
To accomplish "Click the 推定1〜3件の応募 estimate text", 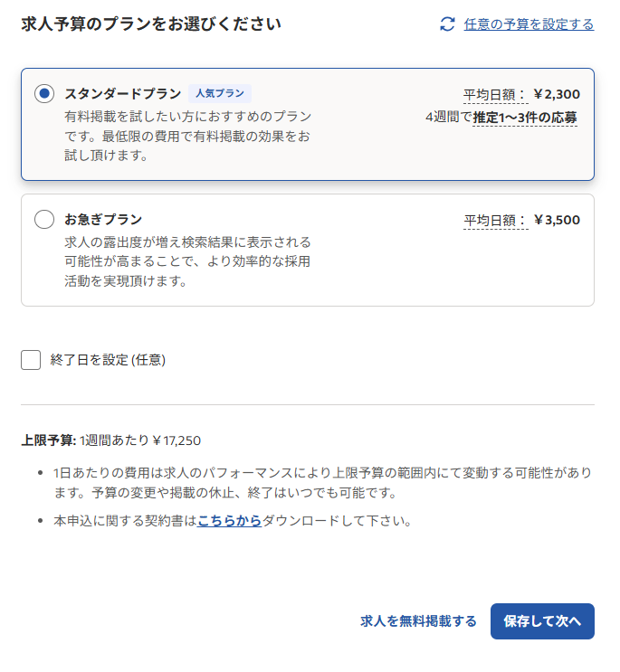I will [525, 117].
